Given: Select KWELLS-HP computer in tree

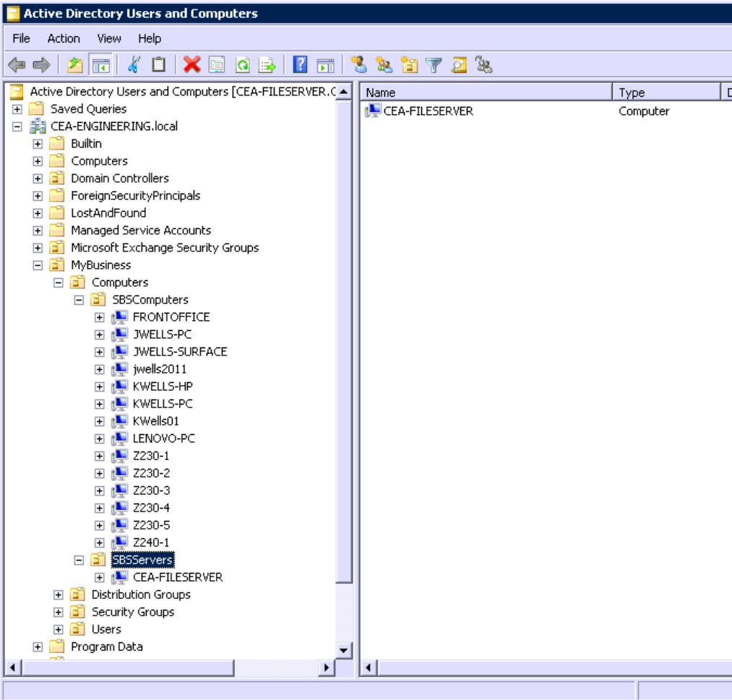Looking at the screenshot, I should tap(163, 386).
